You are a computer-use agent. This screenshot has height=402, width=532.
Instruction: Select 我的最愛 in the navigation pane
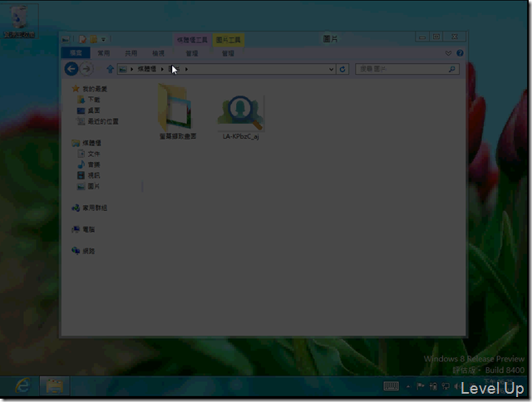[x=95, y=89]
